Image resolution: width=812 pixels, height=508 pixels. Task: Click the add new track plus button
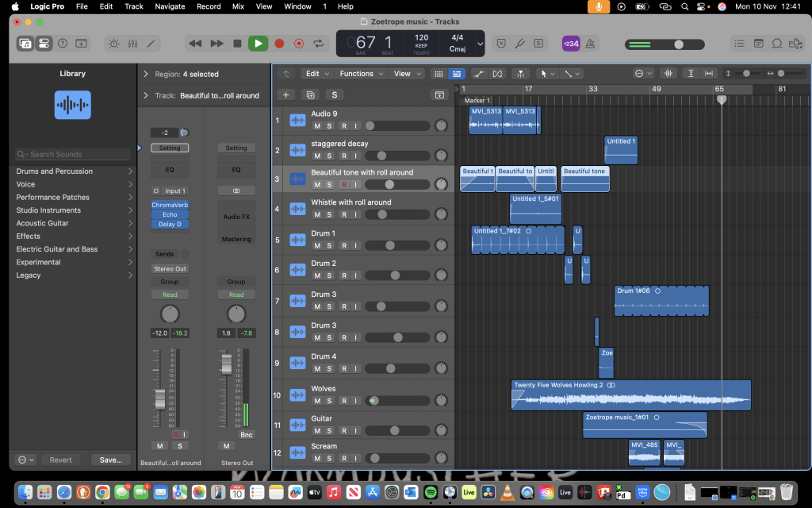[286, 95]
